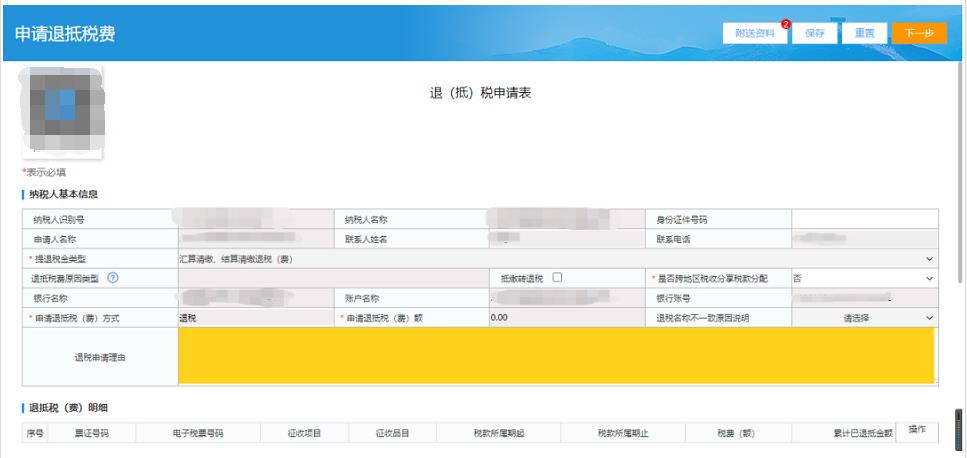This screenshot has width=967, height=458.
Task: Click the help icon beside 退抵税费原因类型
Action: (112, 278)
